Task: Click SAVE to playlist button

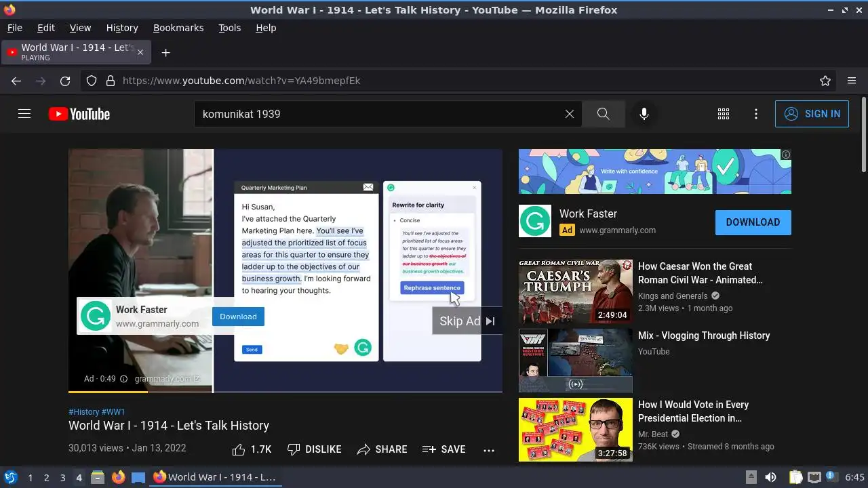Action: click(x=443, y=449)
